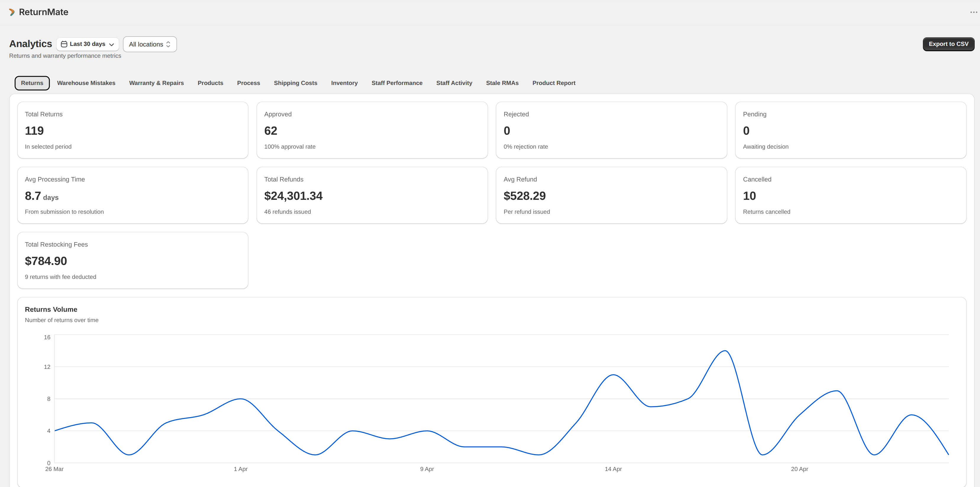Go to Product Report tab
980x487 pixels.
554,83
